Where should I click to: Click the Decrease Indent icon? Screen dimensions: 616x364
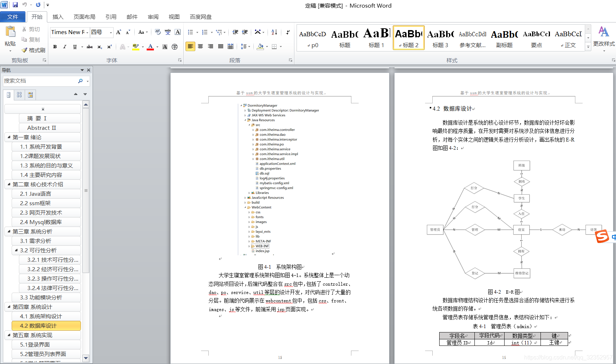(235, 32)
